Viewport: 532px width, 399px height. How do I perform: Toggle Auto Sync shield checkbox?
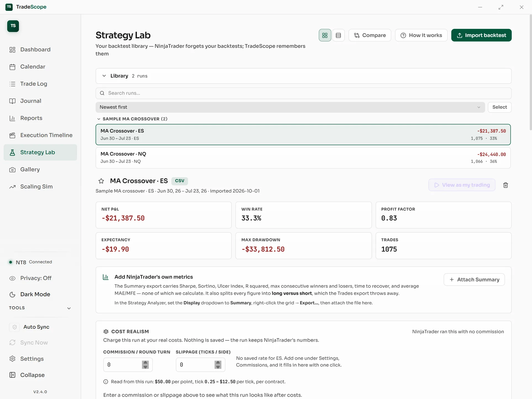click(15, 327)
